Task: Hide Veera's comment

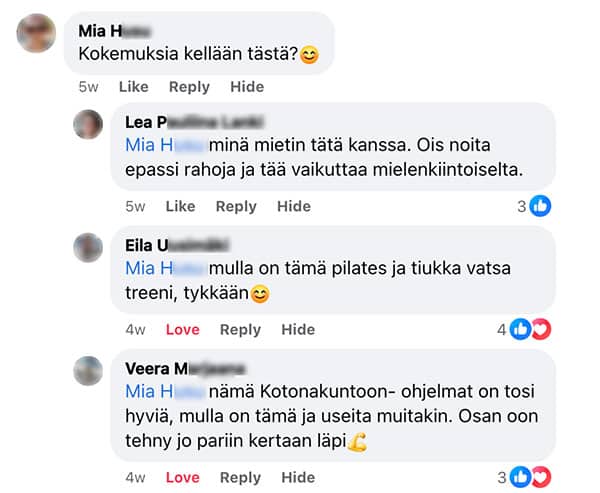Action: [298, 477]
